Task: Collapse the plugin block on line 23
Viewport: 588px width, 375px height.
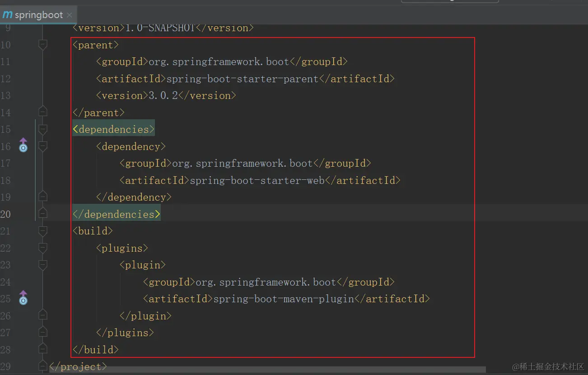Action: pyautogui.click(x=43, y=265)
